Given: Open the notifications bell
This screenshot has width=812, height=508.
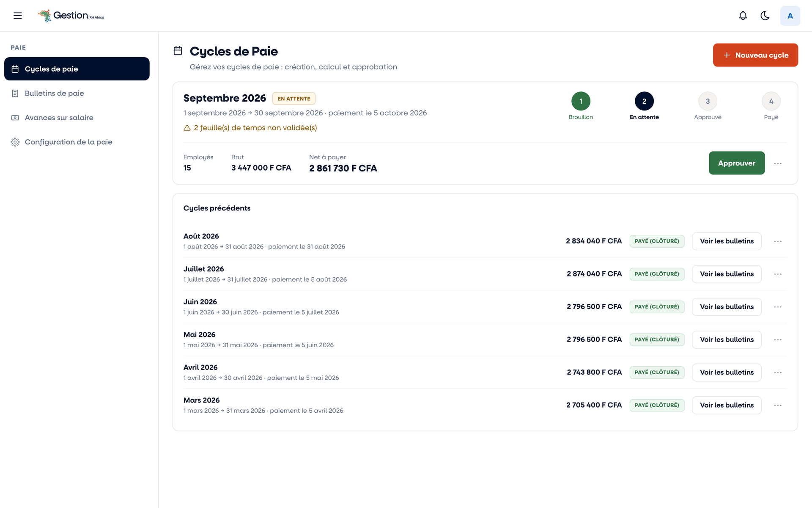Looking at the screenshot, I should coord(743,16).
